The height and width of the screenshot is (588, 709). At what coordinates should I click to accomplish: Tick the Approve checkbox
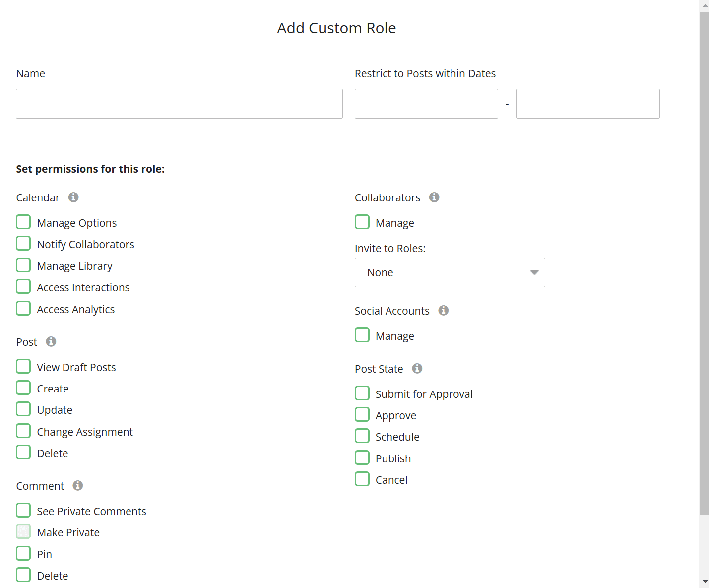point(362,414)
